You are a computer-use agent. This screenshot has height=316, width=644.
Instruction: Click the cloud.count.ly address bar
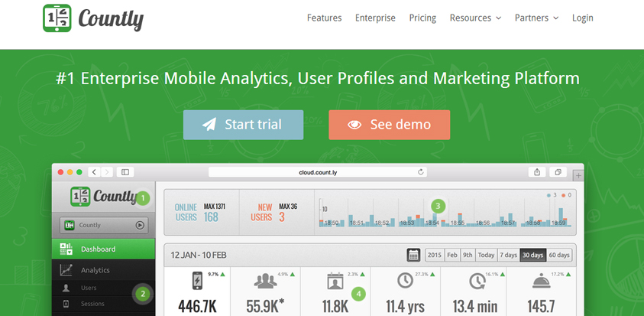coord(316,172)
